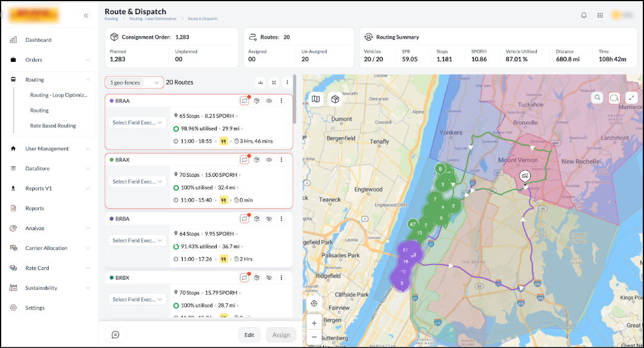644x348 pixels.
Task: Click the 3D box icon on the map
Action: [335, 99]
